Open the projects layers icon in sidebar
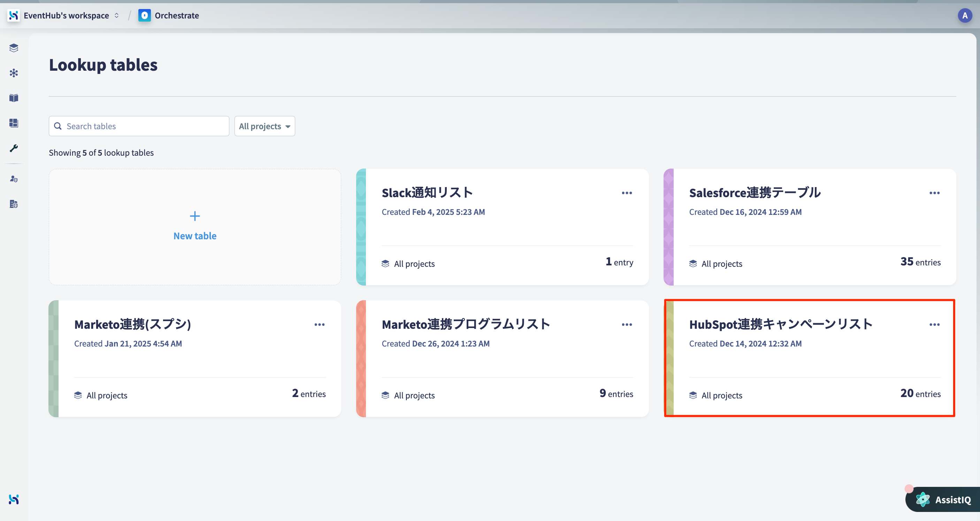The image size is (980, 521). [14, 48]
